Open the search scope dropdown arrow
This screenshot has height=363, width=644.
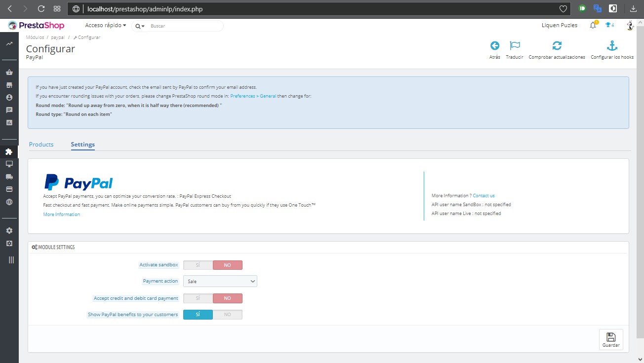[140, 26]
